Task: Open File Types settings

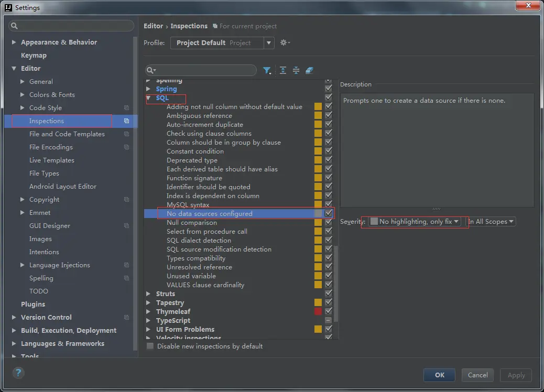Action: click(44, 173)
